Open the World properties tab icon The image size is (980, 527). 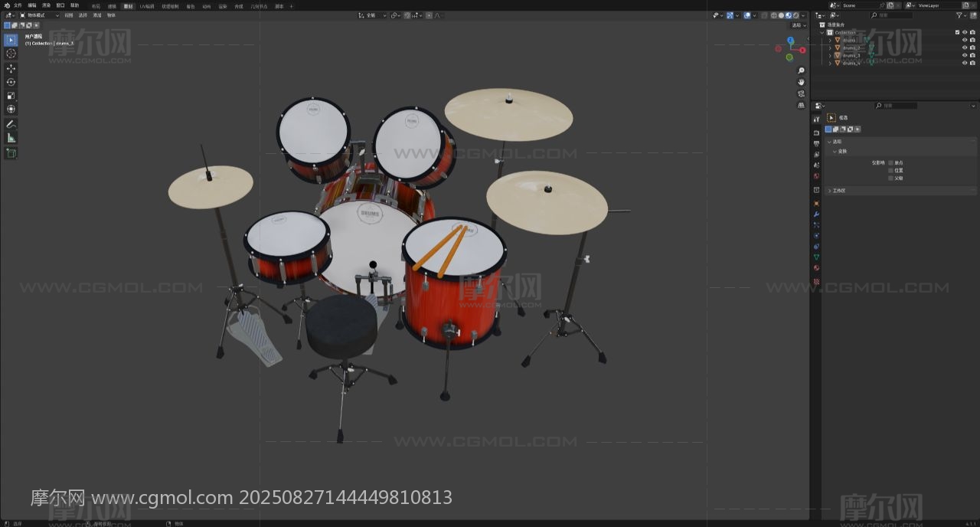coord(816,176)
